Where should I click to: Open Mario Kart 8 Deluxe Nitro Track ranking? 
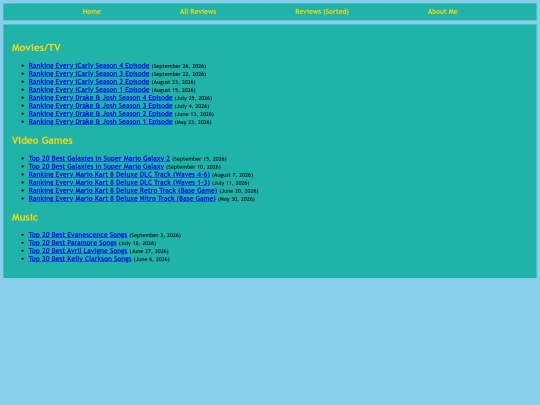coord(122,198)
